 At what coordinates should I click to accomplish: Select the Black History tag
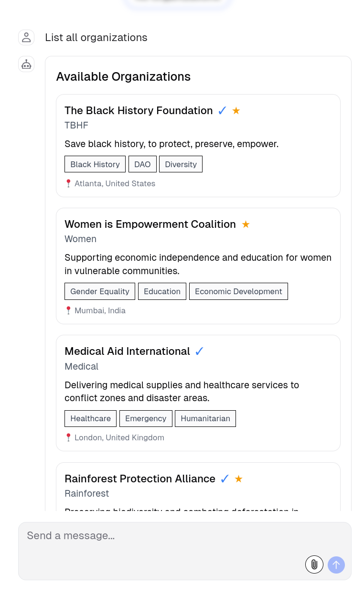95,164
